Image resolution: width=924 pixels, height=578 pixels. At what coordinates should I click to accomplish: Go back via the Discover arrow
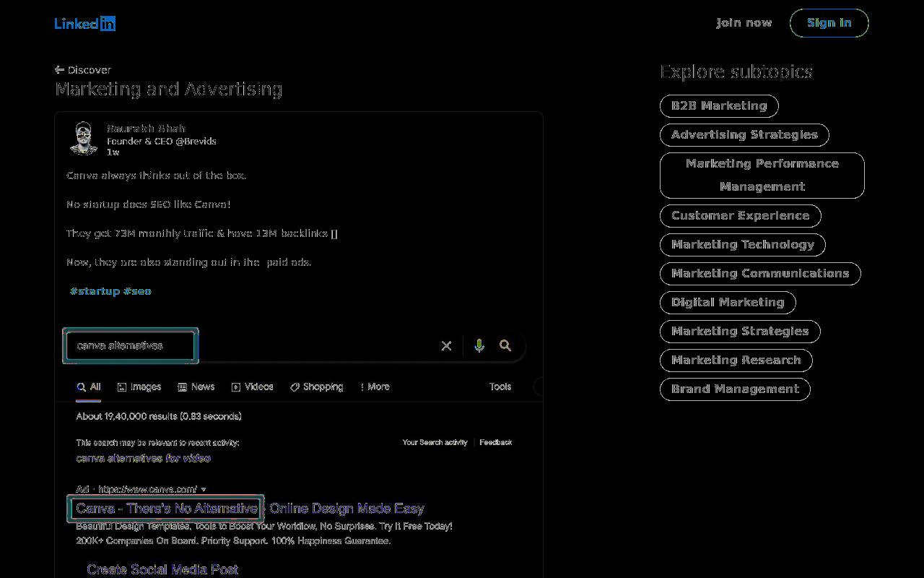click(x=83, y=70)
